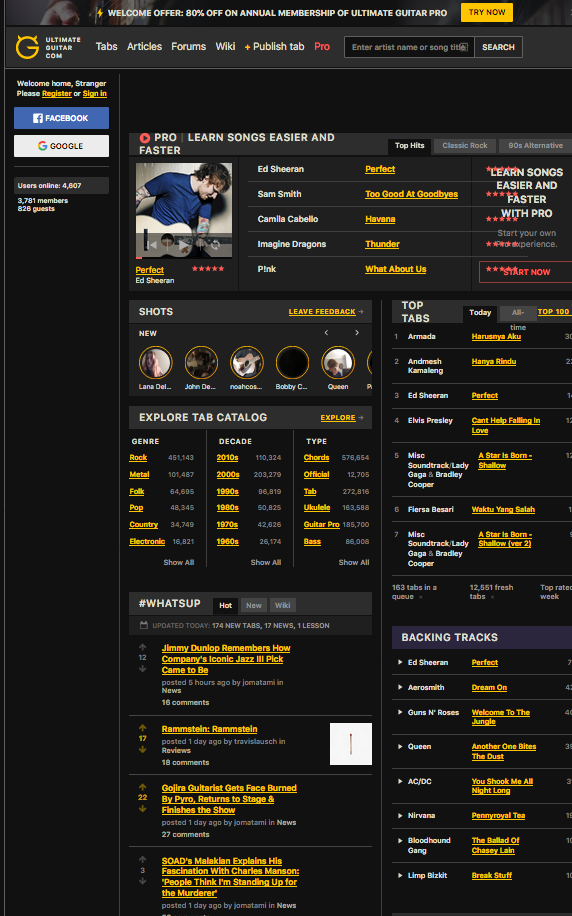Viewport: 572px width, 916px height.
Task: Open Forums in the top navigation
Action: pos(188,46)
